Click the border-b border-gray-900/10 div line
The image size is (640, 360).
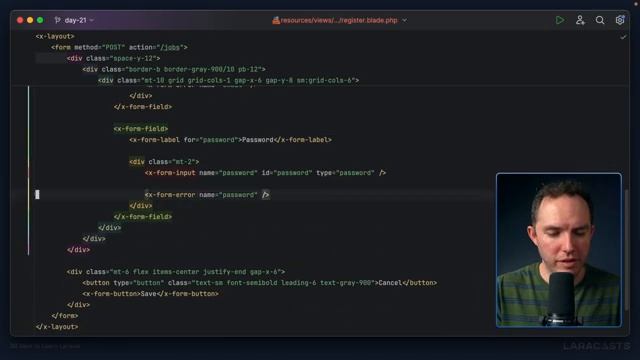(x=174, y=69)
